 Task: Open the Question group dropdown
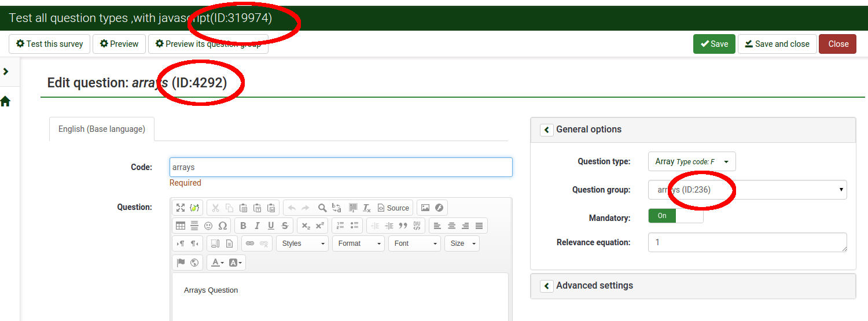click(x=747, y=190)
